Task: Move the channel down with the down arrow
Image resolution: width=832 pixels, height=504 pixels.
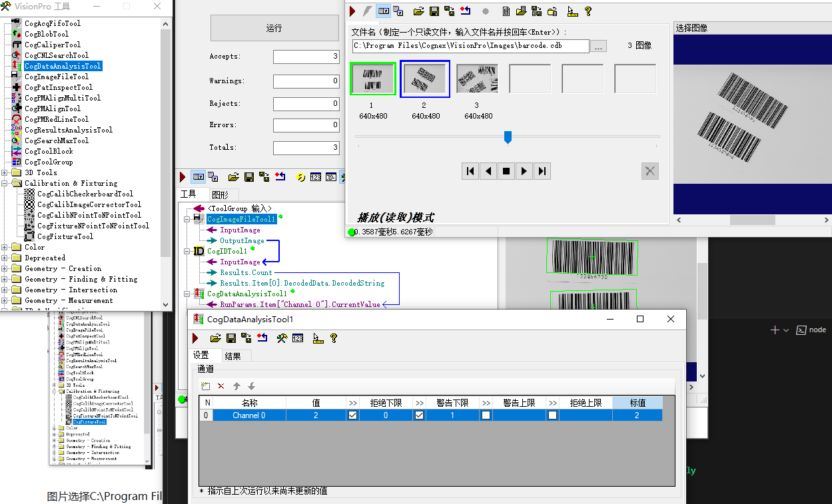Action: [x=251, y=386]
